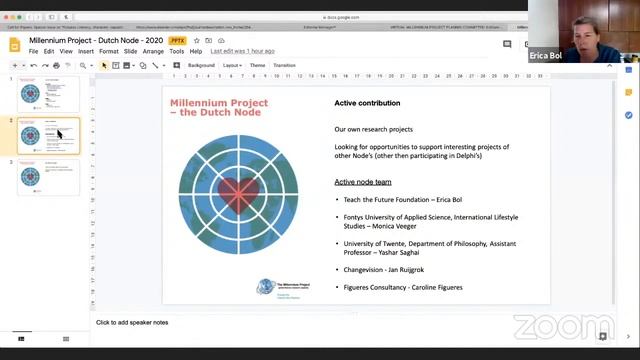The image size is (640, 360).
Task: Click the 'Active contribution' heading on slide
Action: pos(367,103)
